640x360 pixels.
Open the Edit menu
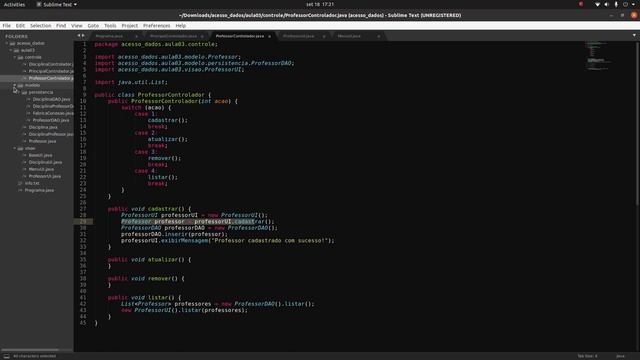[20, 25]
